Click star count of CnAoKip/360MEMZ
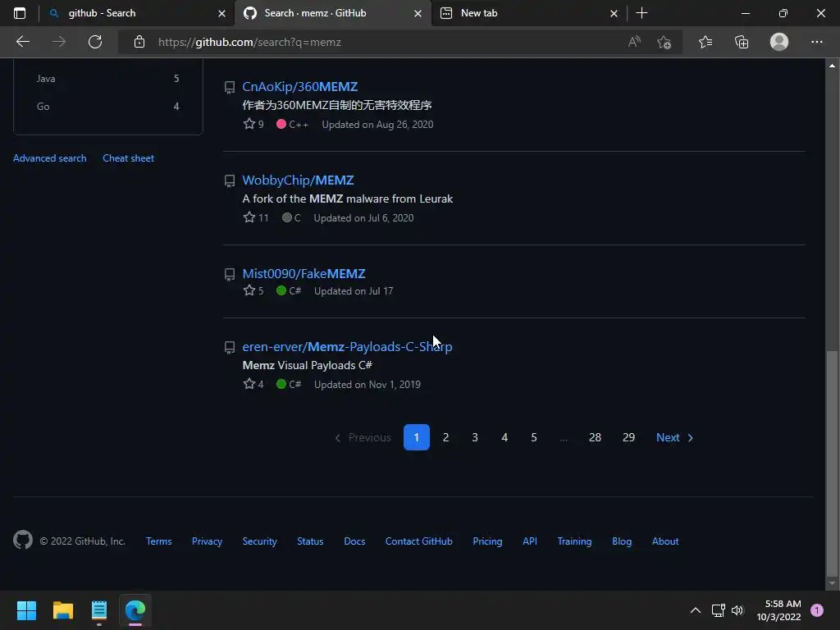The width and height of the screenshot is (840, 630). [x=253, y=125]
